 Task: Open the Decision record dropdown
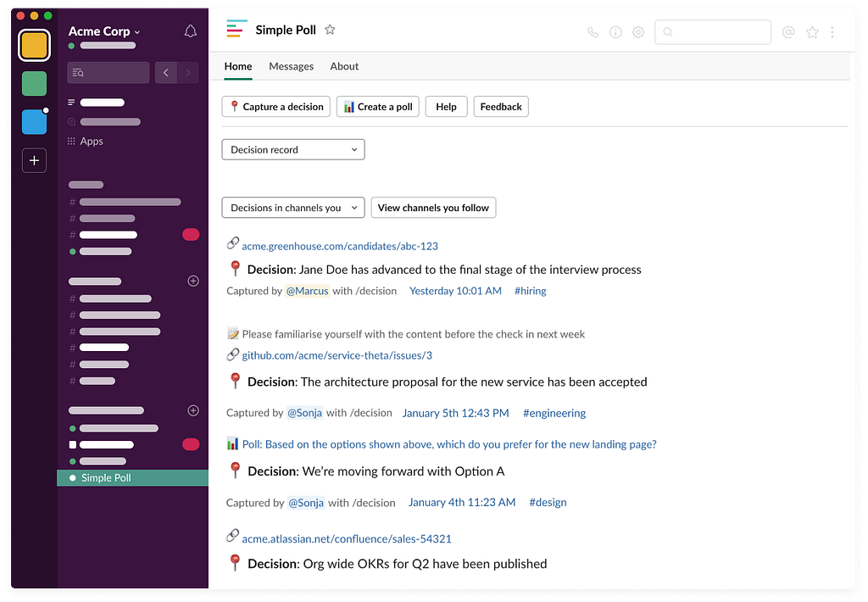point(293,149)
